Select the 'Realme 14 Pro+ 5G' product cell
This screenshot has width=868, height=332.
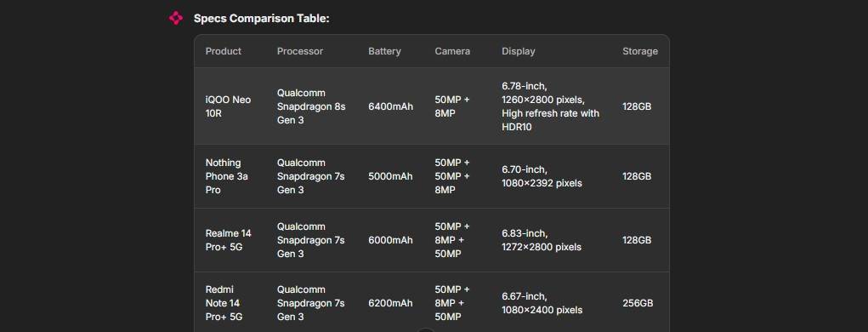[228, 240]
